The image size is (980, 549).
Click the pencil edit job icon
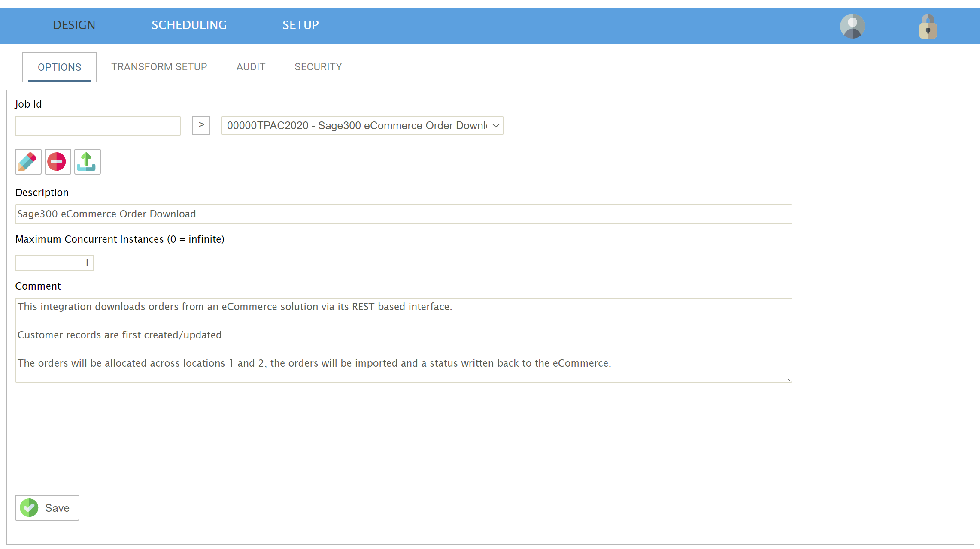pyautogui.click(x=28, y=162)
